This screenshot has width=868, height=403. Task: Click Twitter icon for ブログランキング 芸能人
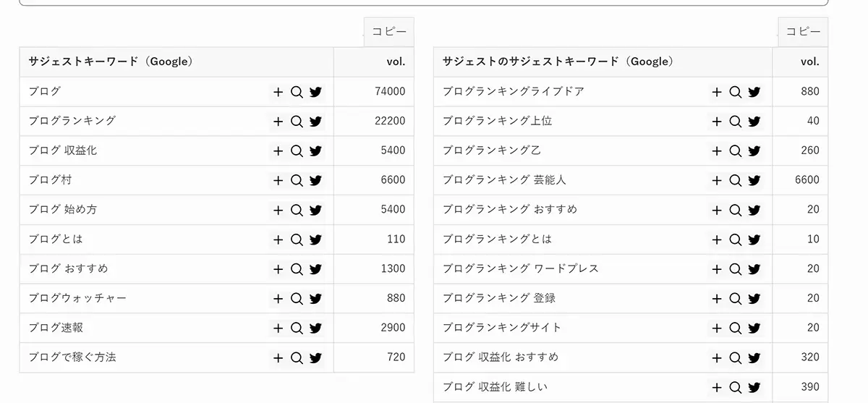point(754,181)
